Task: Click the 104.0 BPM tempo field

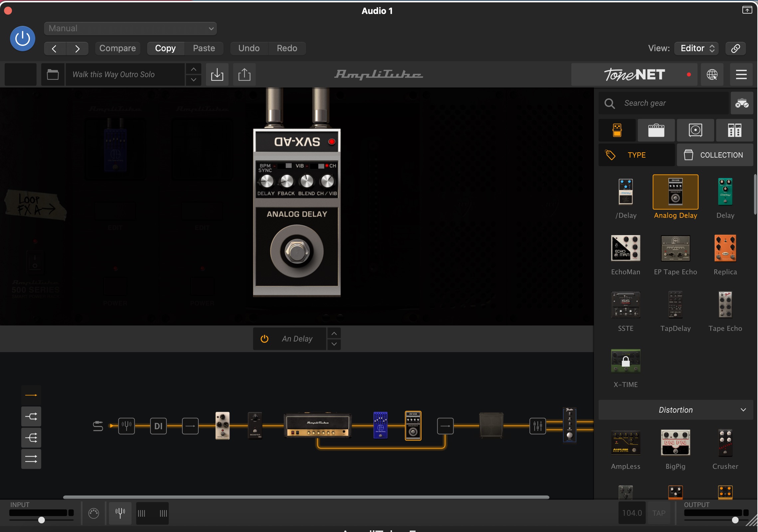Action: point(632,513)
